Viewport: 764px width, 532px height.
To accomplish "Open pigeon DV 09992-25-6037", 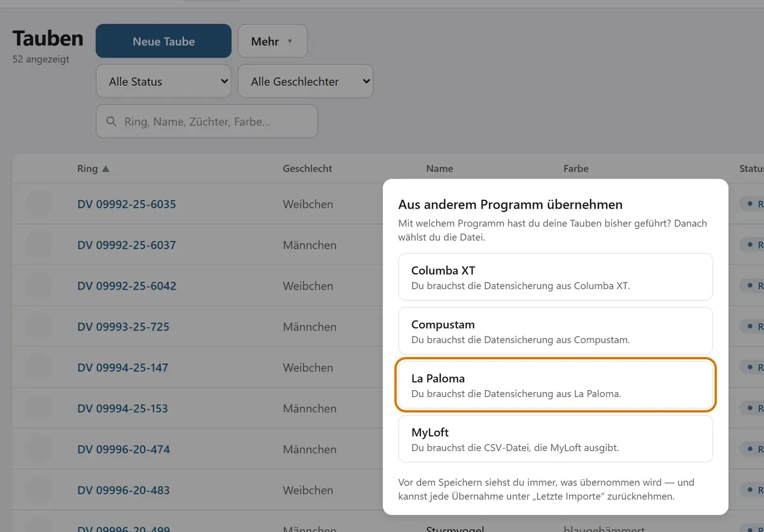I will pos(127,245).
